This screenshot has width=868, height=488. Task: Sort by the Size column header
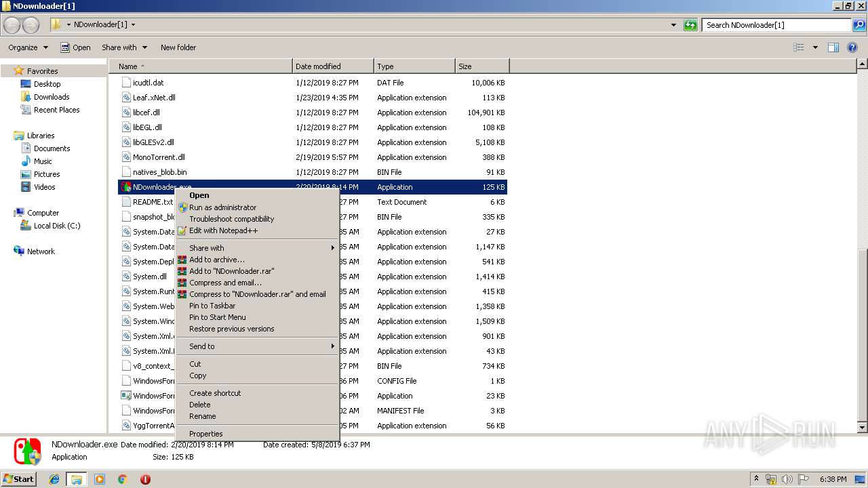pos(482,66)
